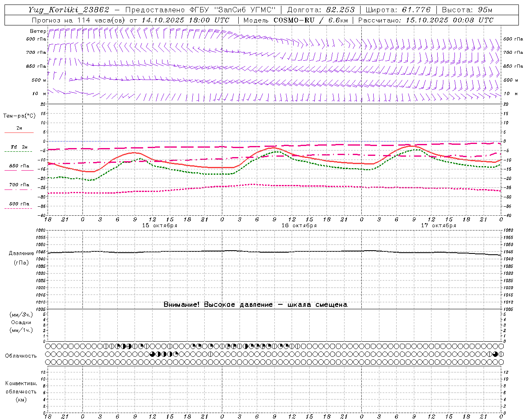525x420 pixels.
Task: Click the (гПа) unit label under Давление
Action: click(x=21, y=263)
